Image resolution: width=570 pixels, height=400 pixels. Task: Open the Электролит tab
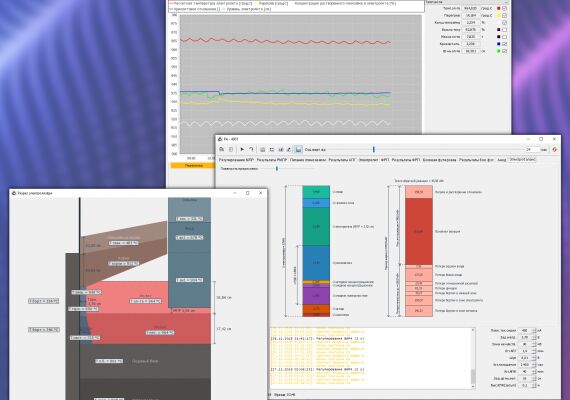pos(368,160)
